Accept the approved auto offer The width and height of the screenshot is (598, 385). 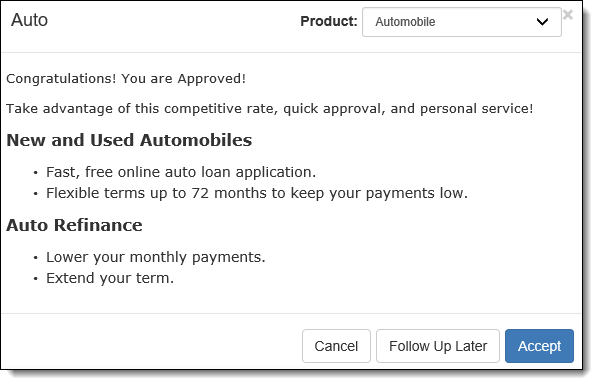(539, 346)
